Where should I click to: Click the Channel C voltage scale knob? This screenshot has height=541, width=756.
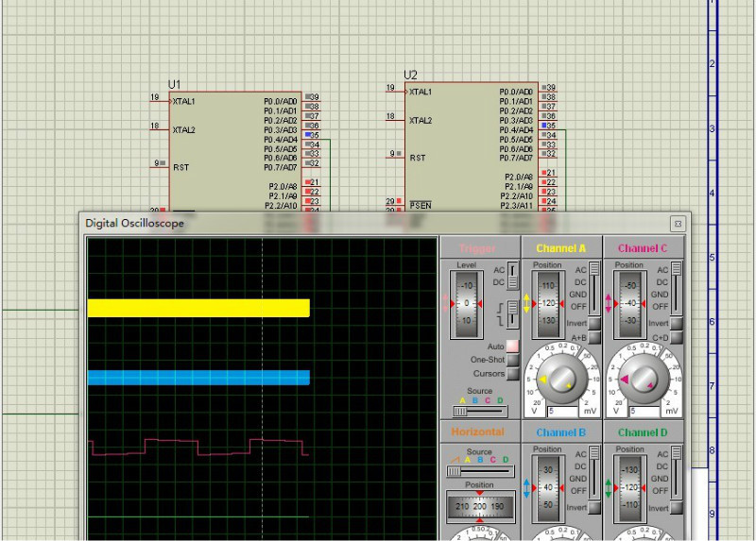coord(643,379)
